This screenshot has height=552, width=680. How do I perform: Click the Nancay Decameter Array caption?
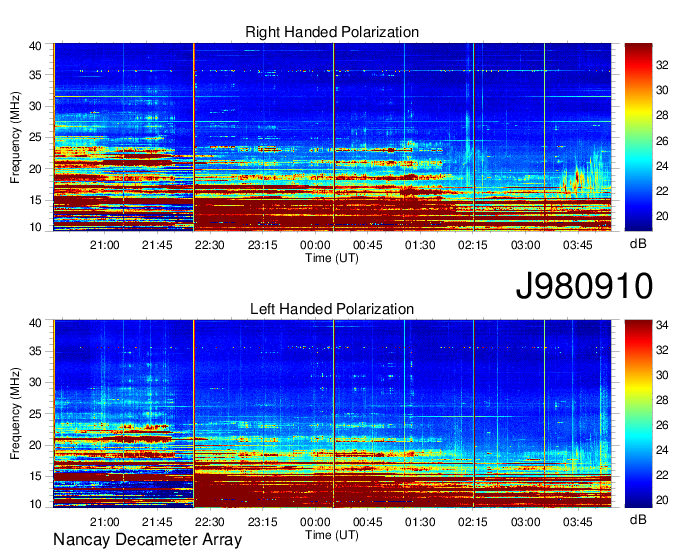147,539
